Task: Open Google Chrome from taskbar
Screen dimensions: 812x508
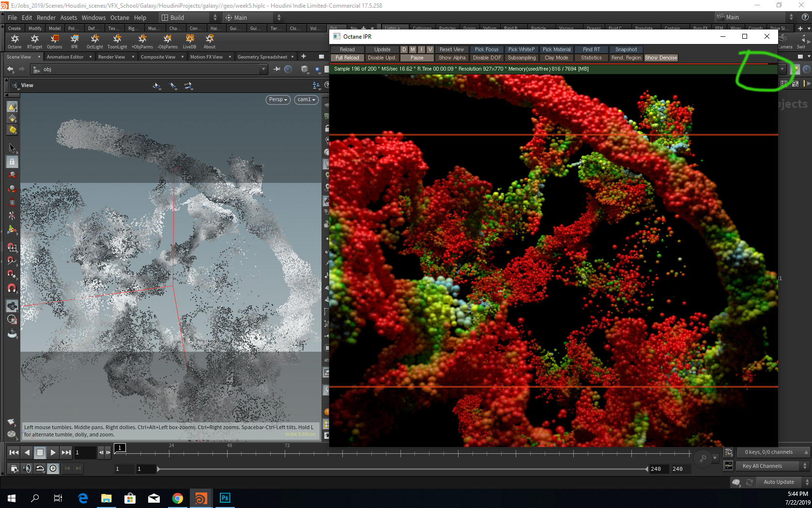Action: (x=177, y=498)
